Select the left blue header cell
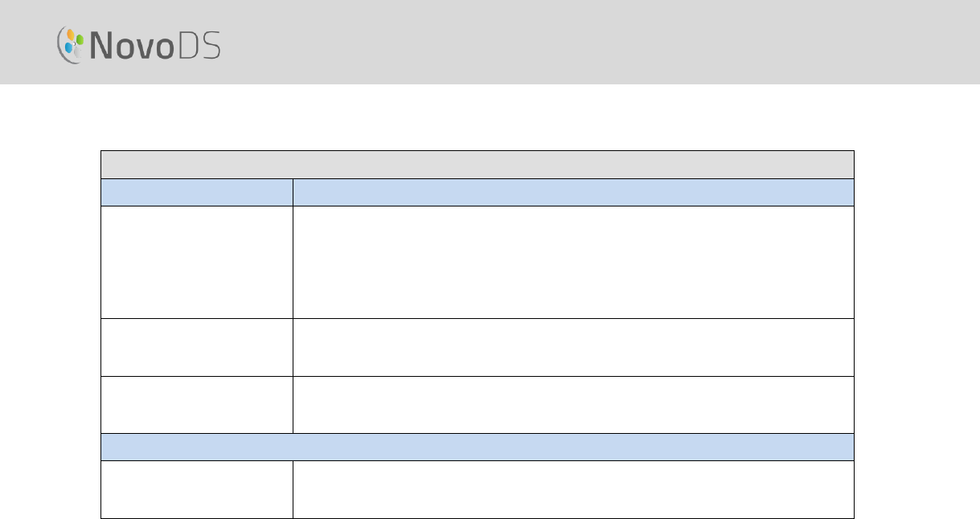980x519 pixels. point(197,193)
